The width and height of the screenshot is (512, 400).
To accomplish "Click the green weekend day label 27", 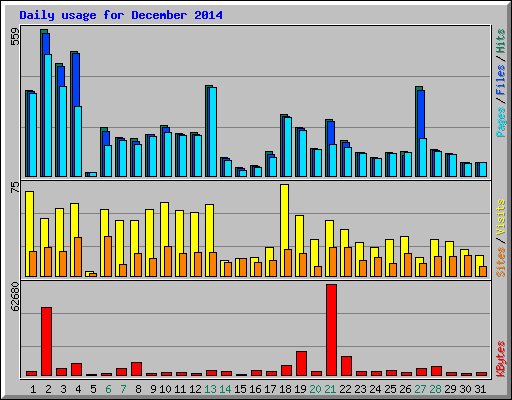I will coord(421,389).
